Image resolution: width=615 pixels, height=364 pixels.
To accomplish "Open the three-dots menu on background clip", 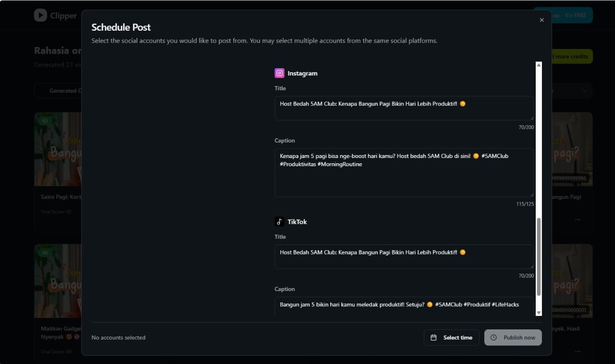I will pyautogui.click(x=578, y=219).
